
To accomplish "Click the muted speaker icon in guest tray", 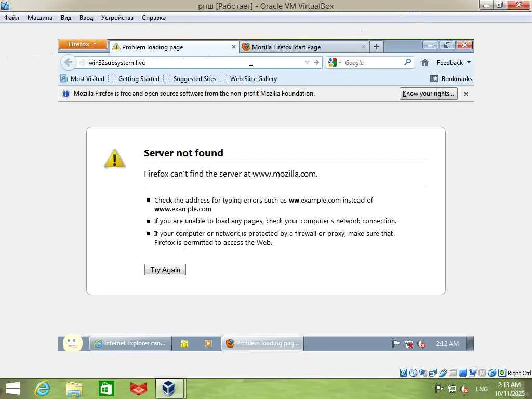I will pyautogui.click(x=421, y=344).
